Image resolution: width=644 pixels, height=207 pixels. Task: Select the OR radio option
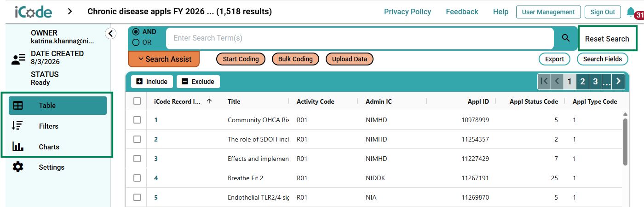coord(136,42)
